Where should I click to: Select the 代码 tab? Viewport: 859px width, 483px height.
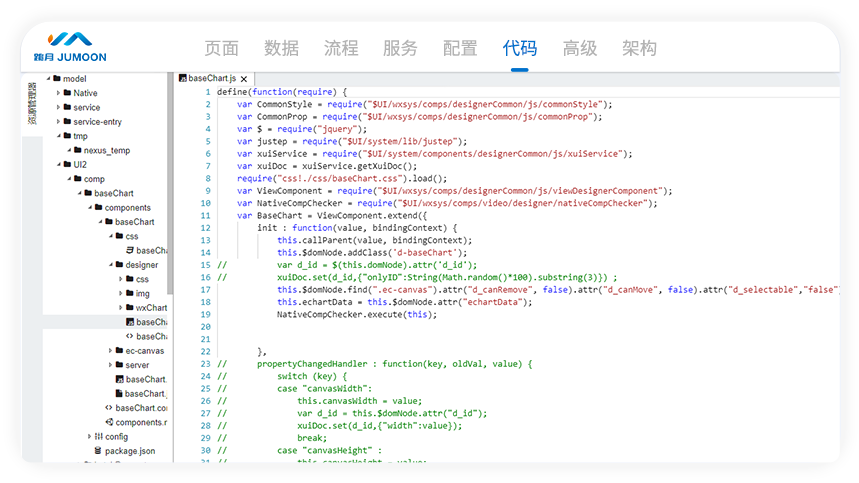[x=519, y=48]
